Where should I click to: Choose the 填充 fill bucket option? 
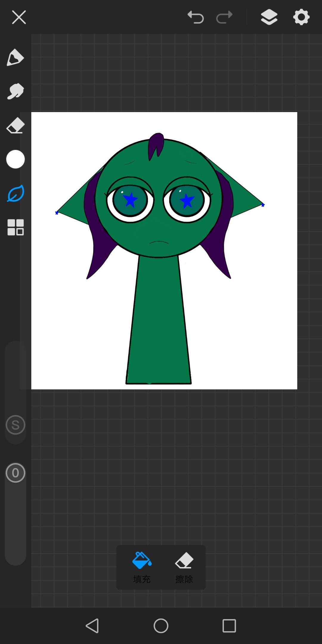(142, 567)
